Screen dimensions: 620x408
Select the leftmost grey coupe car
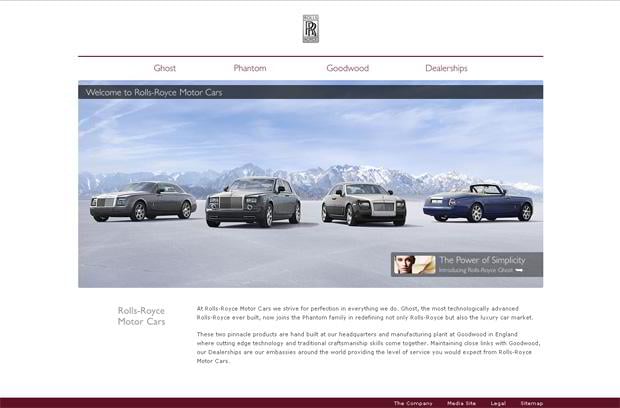coord(143,200)
